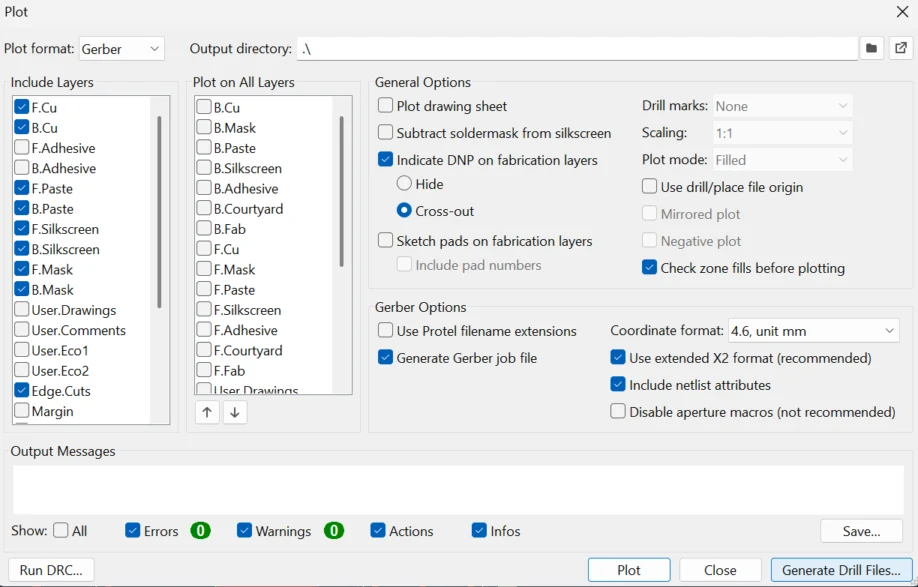Open the Plot format dropdown
Screen dimensions: 918x587
tap(121, 48)
